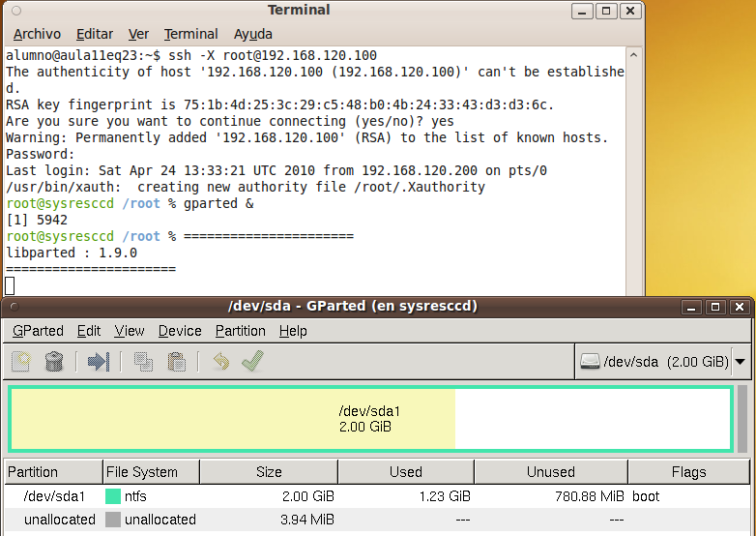Image resolution: width=756 pixels, height=536 pixels.
Task: Open the Ver menu in Terminal
Action: (x=138, y=34)
